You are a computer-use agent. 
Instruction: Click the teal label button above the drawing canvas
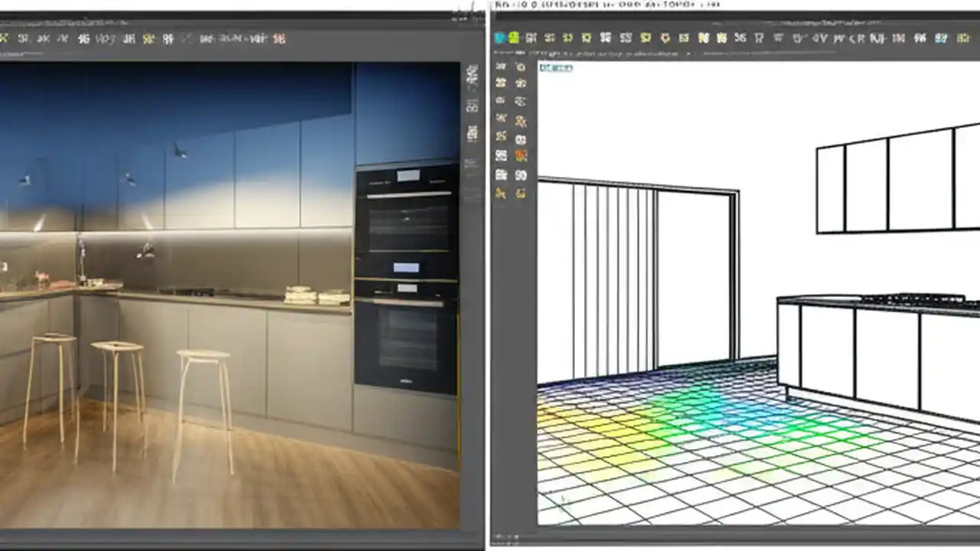click(555, 67)
